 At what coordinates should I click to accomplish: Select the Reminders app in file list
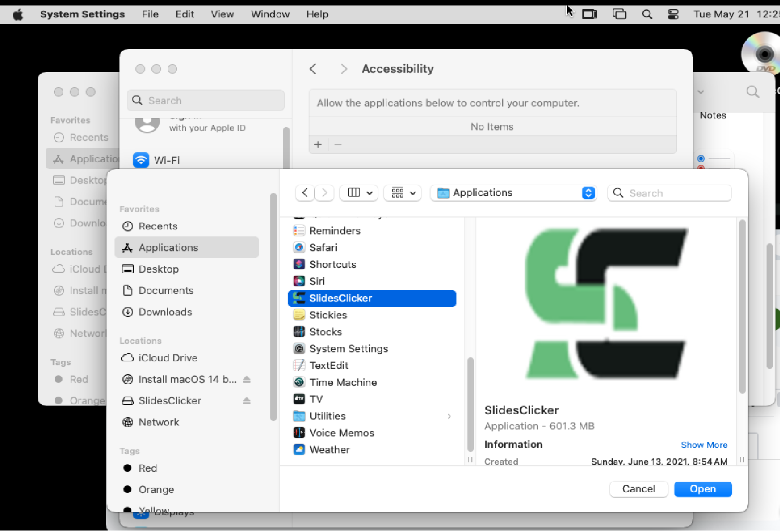pyautogui.click(x=372, y=231)
